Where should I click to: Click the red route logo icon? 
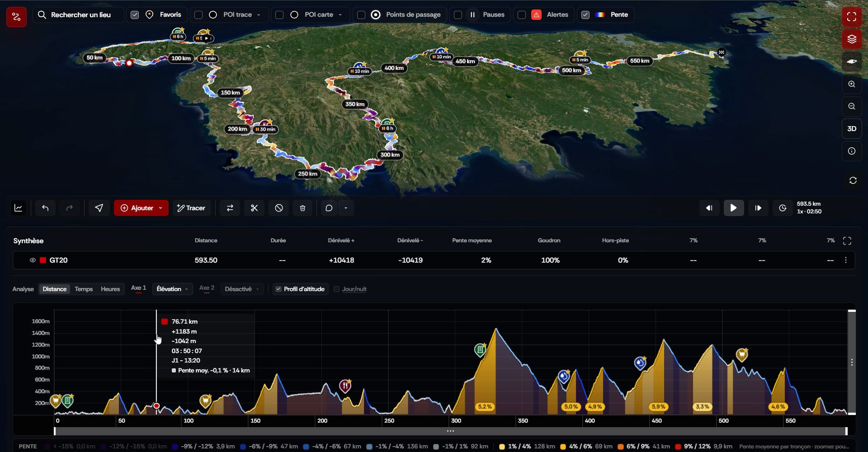pos(16,17)
